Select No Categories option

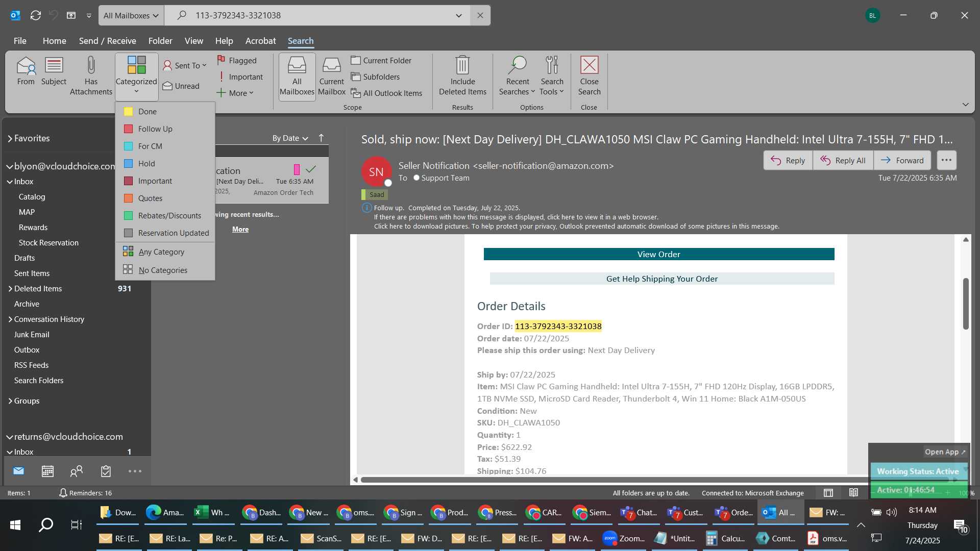coord(165,270)
